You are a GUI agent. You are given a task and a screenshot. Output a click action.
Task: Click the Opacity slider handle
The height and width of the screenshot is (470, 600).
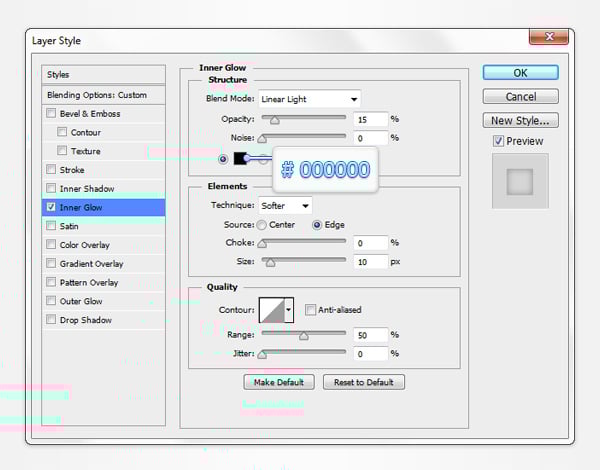274,119
